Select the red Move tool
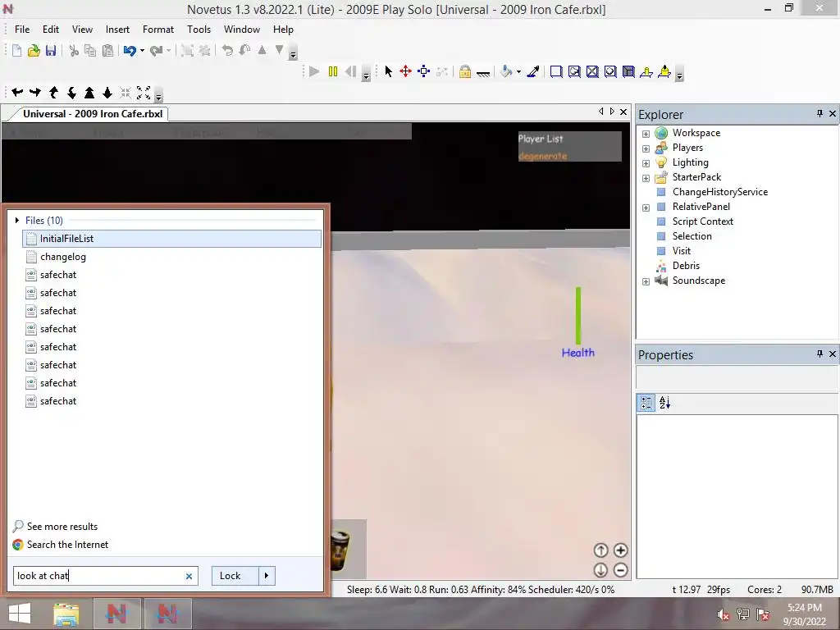 pyautogui.click(x=405, y=72)
